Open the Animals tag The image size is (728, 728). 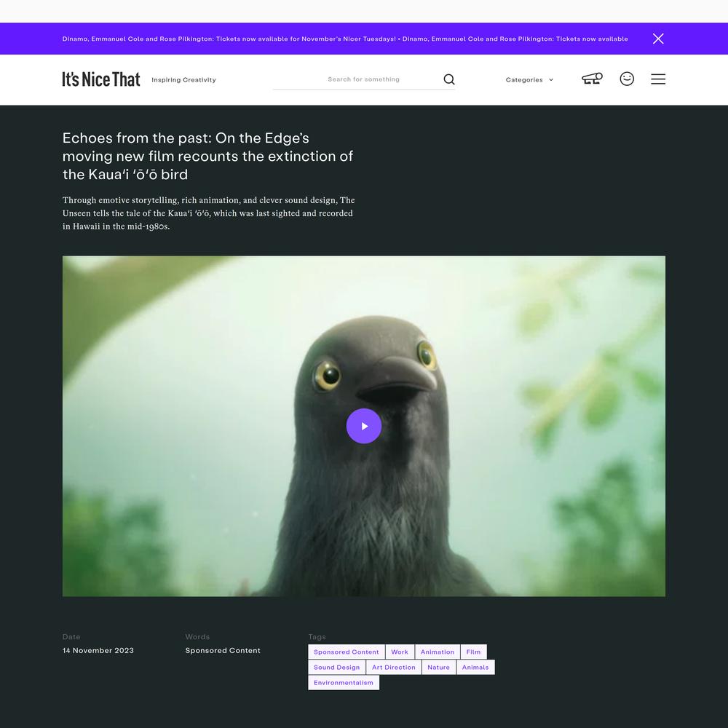[475, 667]
